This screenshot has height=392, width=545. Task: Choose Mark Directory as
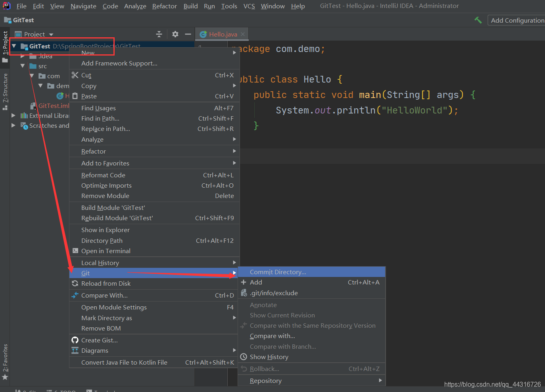coord(154,318)
